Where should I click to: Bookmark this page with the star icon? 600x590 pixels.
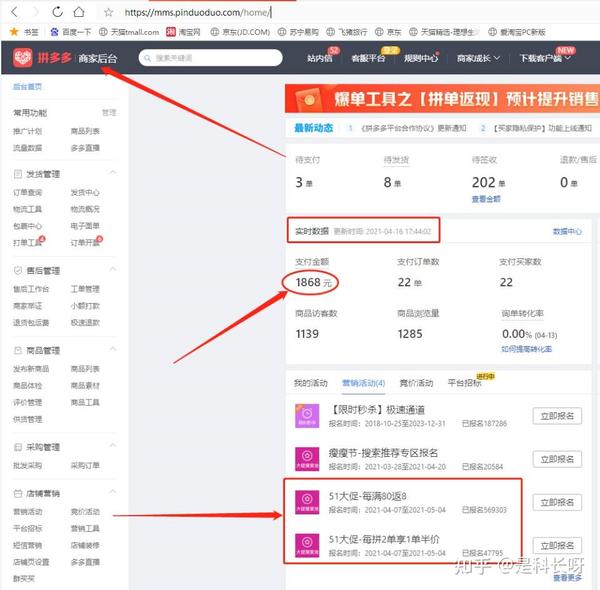click(109, 13)
